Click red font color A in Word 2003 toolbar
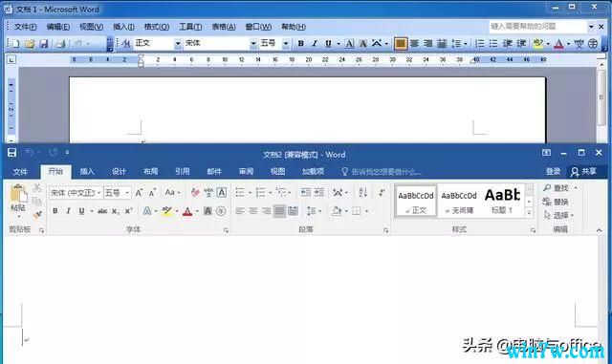Viewport: 612px width, 364px height. tap(558, 44)
